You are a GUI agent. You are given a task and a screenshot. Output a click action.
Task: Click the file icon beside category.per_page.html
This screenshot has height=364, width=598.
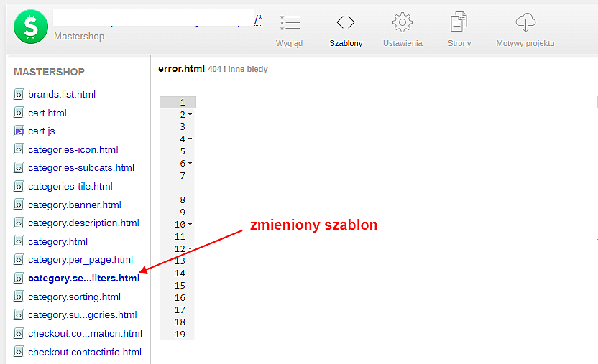pos(18,260)
